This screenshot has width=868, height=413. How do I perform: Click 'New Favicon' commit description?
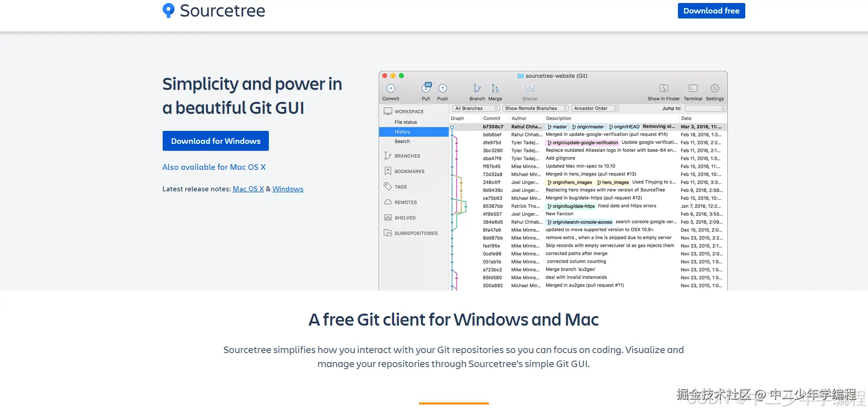[559, 214]
